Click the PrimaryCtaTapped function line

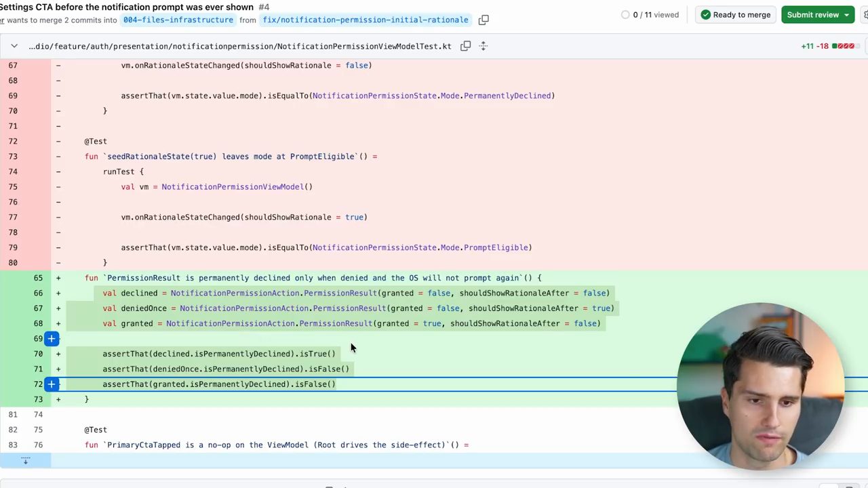[277, 445]
